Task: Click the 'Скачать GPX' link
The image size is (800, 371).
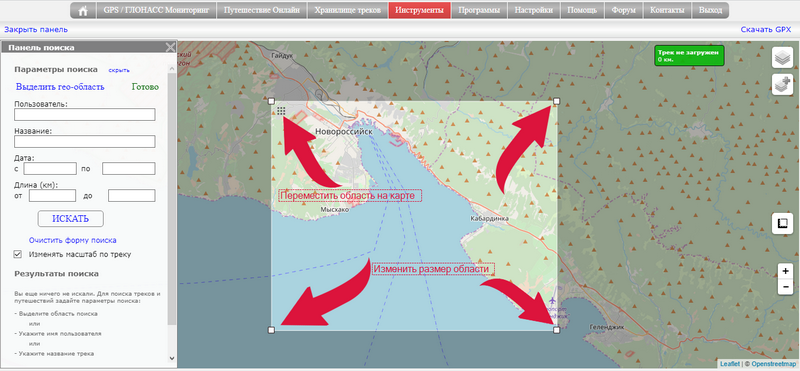Action: (x=766, y=30)
